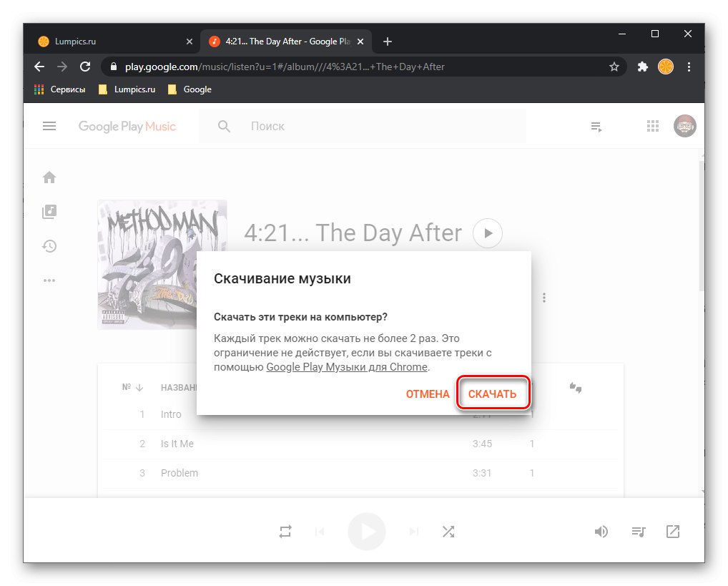Confirm with the СКАЧАТЬ button

click(x=492, y=394)
